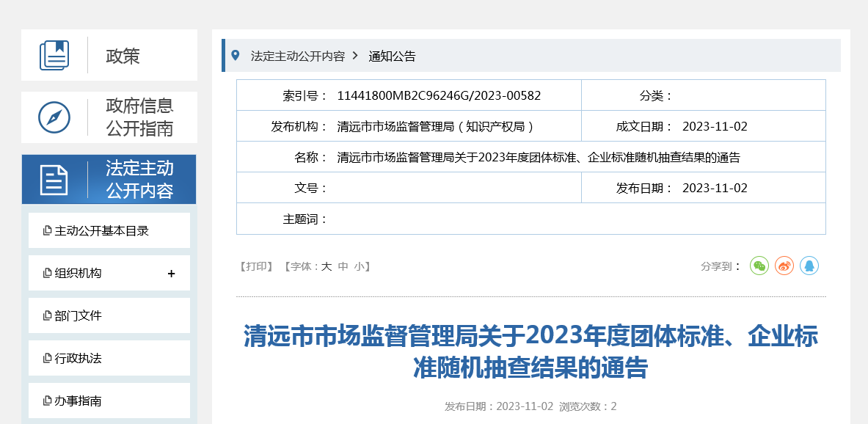Select 法定主动公开内容 in sidebar

[139, 180]
